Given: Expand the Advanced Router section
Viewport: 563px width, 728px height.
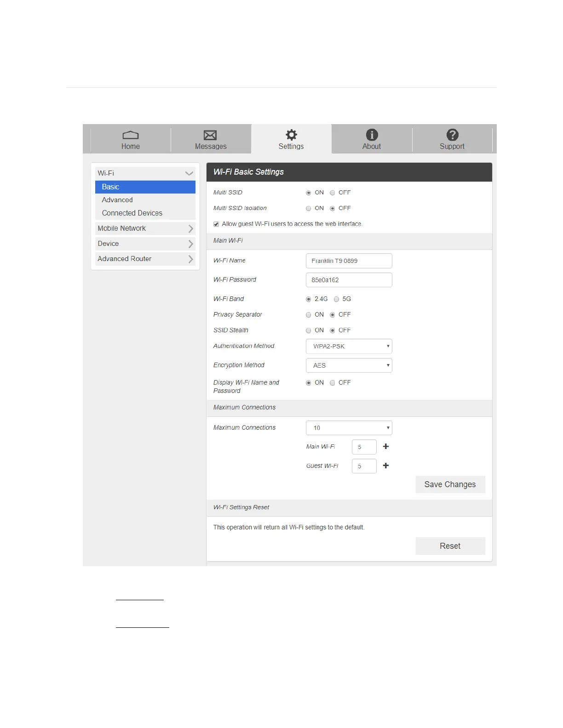Looking at the screenshot, I should [145, 259].
